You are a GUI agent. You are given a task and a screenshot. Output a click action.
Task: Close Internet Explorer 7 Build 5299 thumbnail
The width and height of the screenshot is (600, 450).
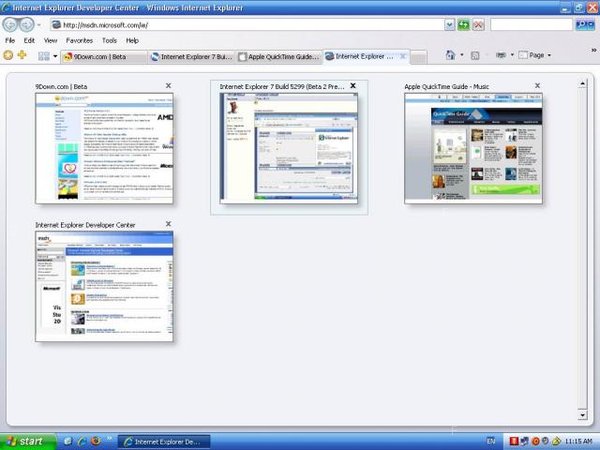pos(353,86)
